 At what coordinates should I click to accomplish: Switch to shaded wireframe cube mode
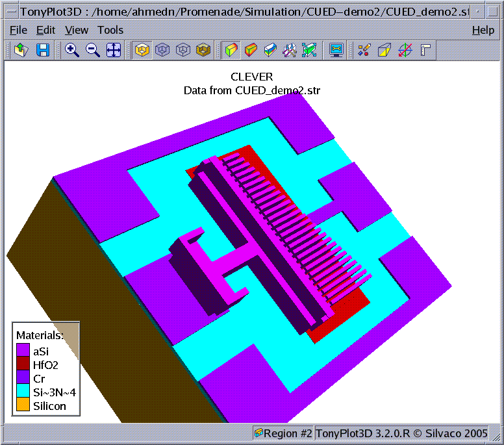[x=162, y=50]
